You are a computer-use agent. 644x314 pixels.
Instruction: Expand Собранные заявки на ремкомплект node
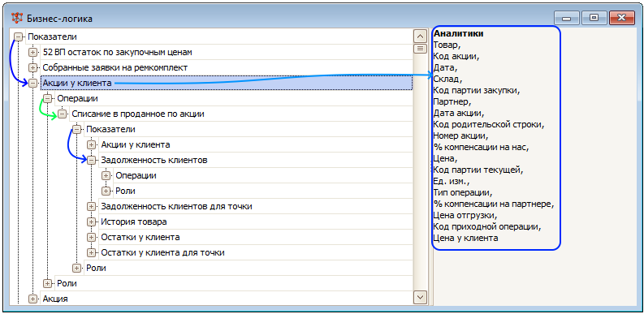click(x=32, y=67)
